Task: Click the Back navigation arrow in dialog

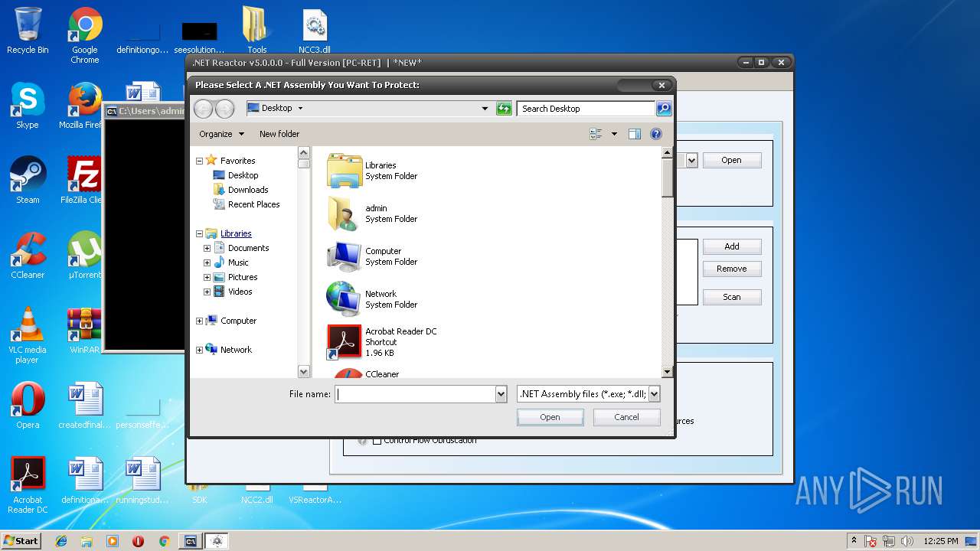Action: (x=203, y=109)
